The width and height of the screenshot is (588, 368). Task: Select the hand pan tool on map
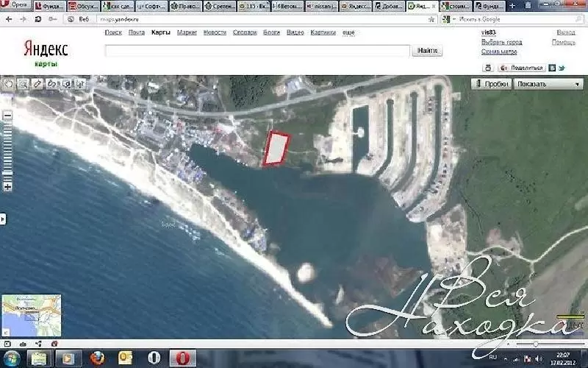[x=8, y=84]
